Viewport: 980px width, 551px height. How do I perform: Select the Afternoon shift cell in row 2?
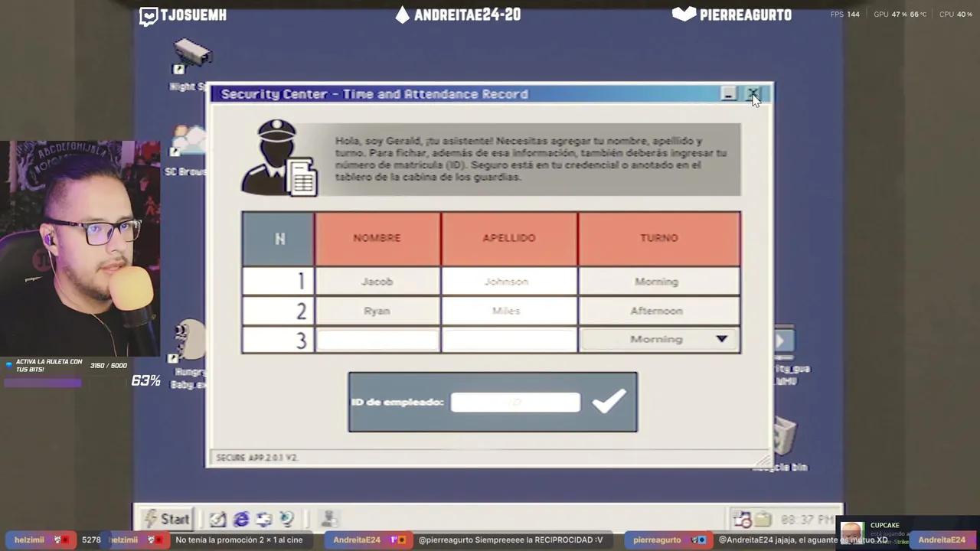pyautogui.click(x=659, y=311)
